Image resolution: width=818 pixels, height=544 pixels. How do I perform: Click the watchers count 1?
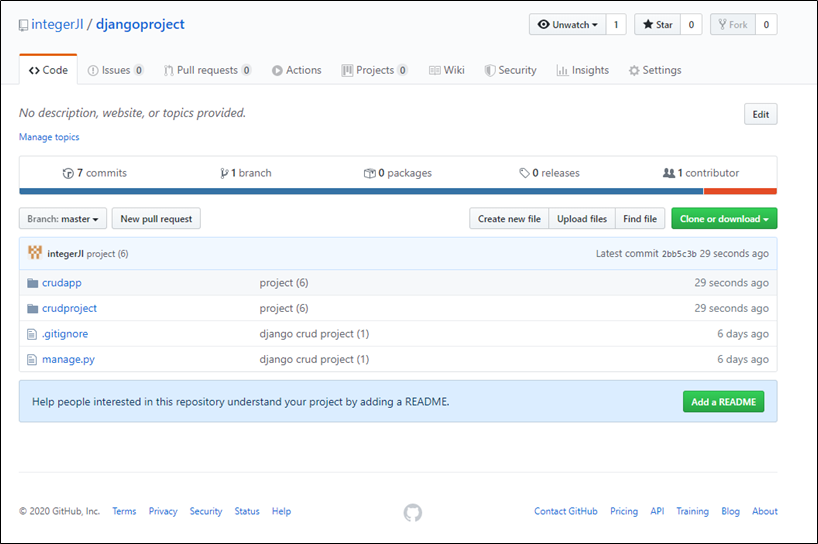[616, 25]
